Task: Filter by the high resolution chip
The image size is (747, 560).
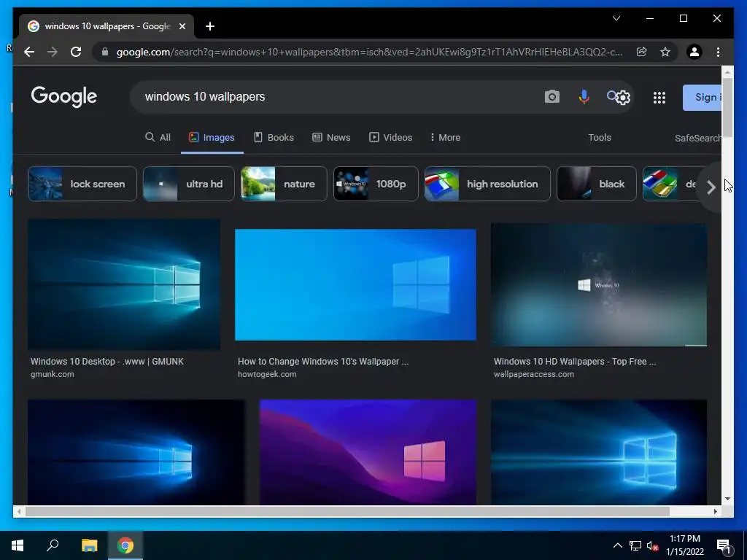Action: tap(487, 184)
